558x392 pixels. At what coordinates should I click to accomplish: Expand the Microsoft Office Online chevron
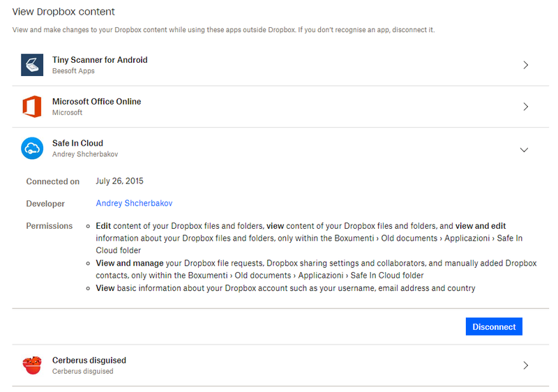tap(525, 107)
